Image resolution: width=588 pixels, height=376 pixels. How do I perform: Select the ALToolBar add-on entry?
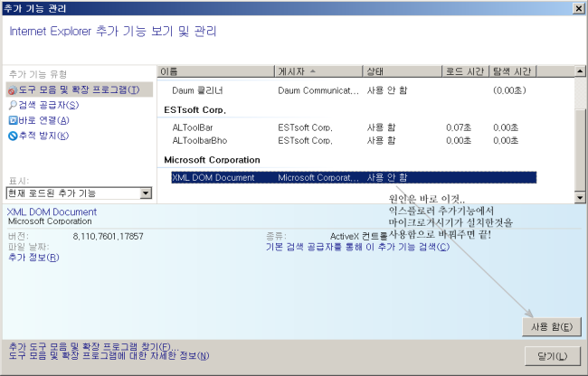click(192, 127)
